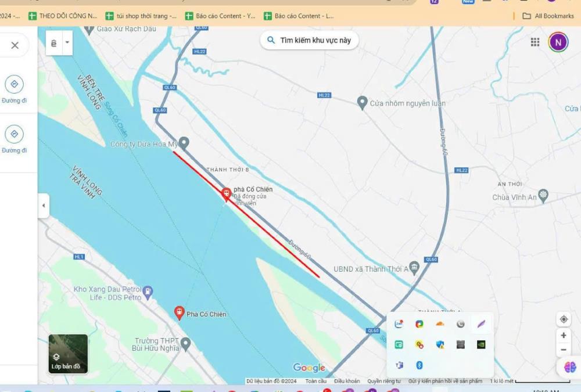Open the Cloudflare orange cloud tray icon
Viewport: 581px width, 392px height.
[x=440, y=324]
